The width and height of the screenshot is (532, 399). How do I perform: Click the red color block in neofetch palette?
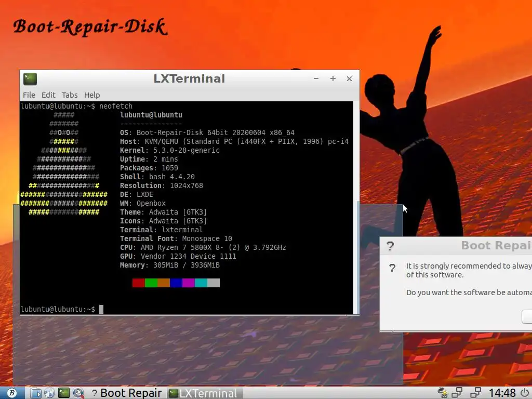138,283
